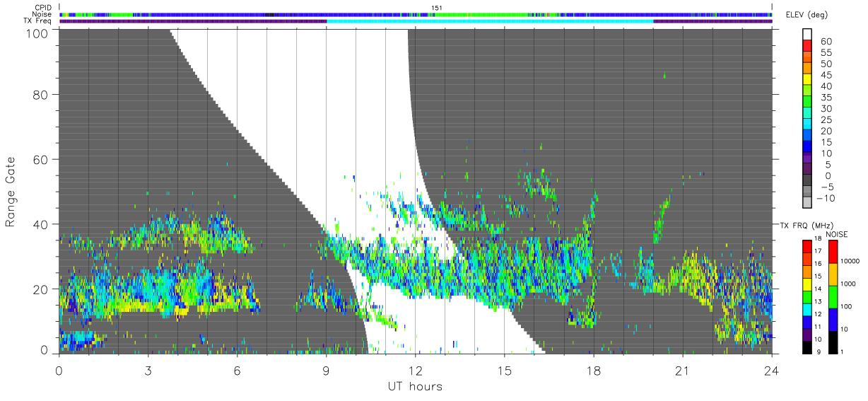The width and height of the screenshot is (868, 401).
Task: Click the 9 tick on the UT hours axis
Action: [x=326, y=371]
